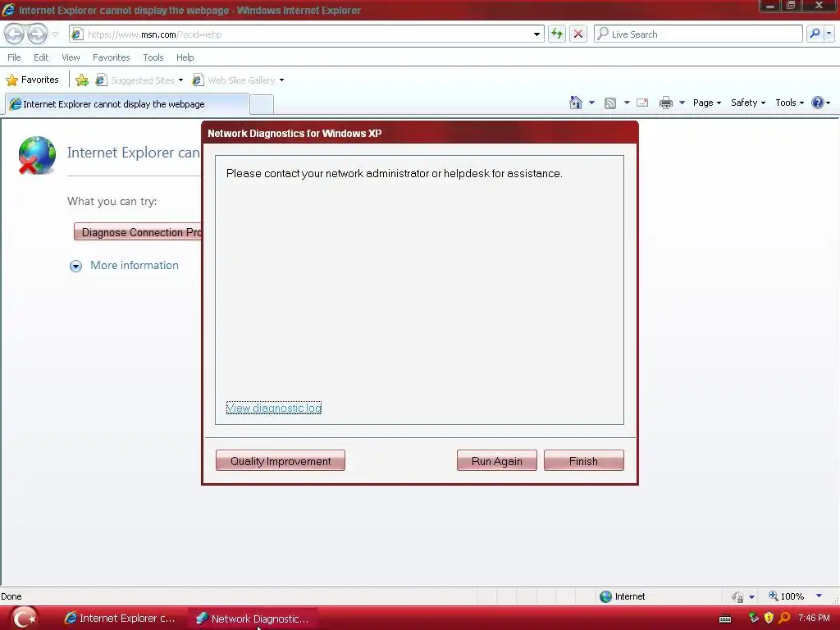The width and height of the screenshot is (840, 630).
Task: Open the Page command menu
Action: coord(706,103)
